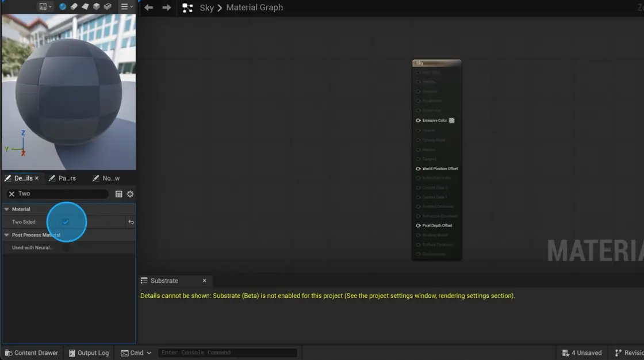Click the column view icon beside search field
The image size is (644, 360).
point(119,194)
